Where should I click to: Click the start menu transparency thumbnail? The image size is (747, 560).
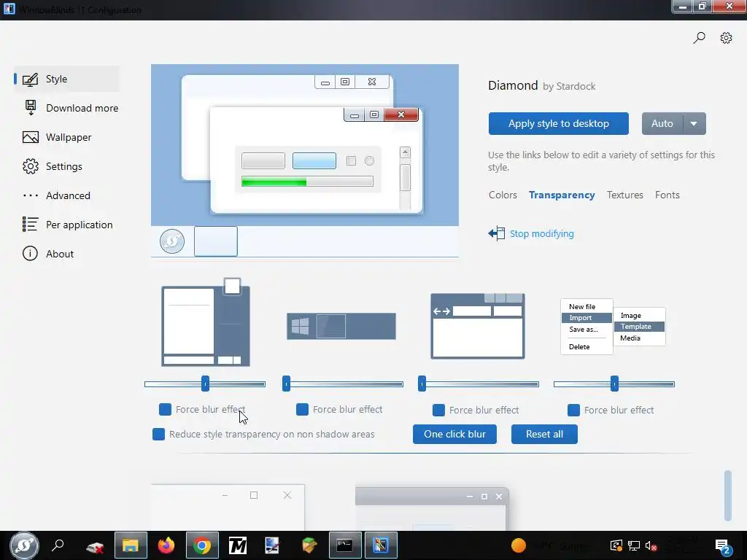(x=206, y=322)
